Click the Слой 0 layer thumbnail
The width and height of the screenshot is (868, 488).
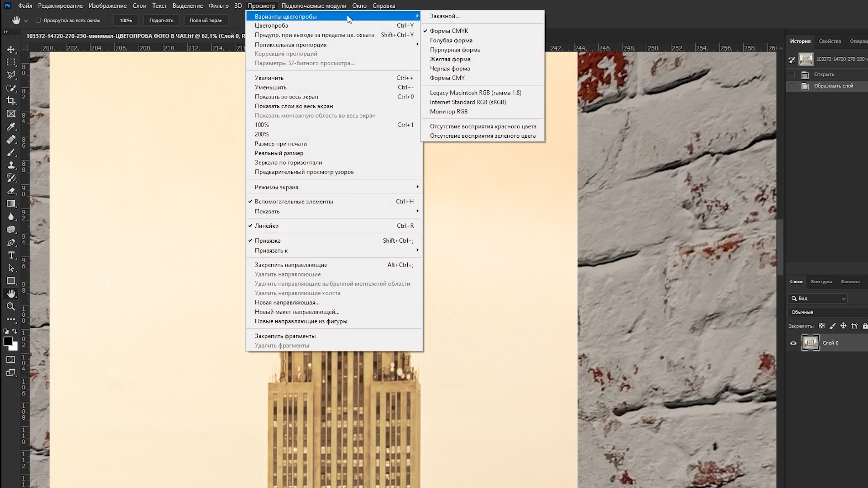pos(810,343)
